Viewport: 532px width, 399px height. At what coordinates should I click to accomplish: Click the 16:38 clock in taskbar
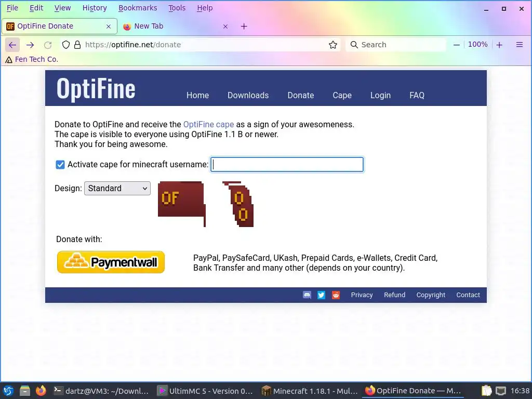click(520, 391)
